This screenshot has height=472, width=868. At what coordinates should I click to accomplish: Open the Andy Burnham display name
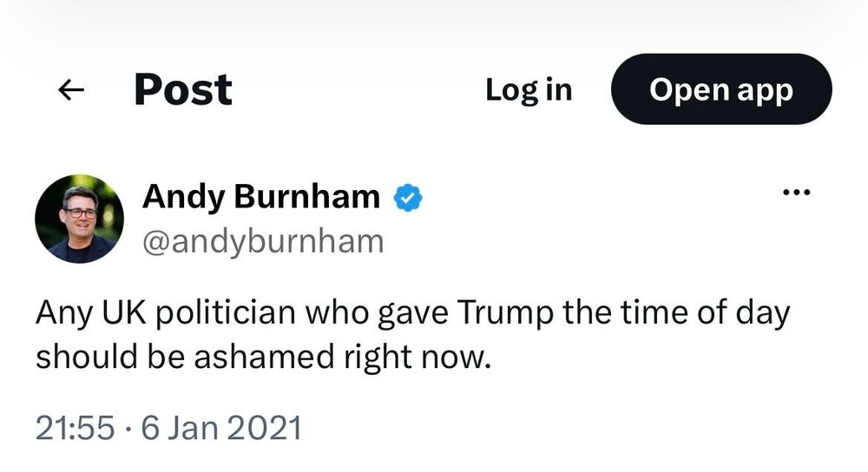click(261, 197)
